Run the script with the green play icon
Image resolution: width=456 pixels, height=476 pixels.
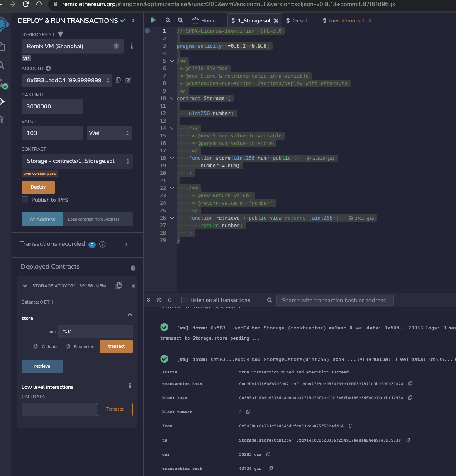(x=153, y=20)
